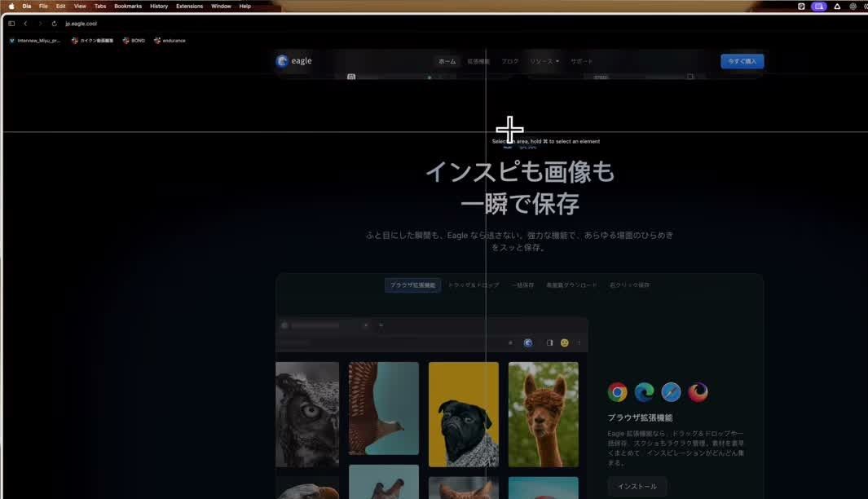Open the 拡張機能 nav link
The image size is (868, 499).
(x=478, y=61)
